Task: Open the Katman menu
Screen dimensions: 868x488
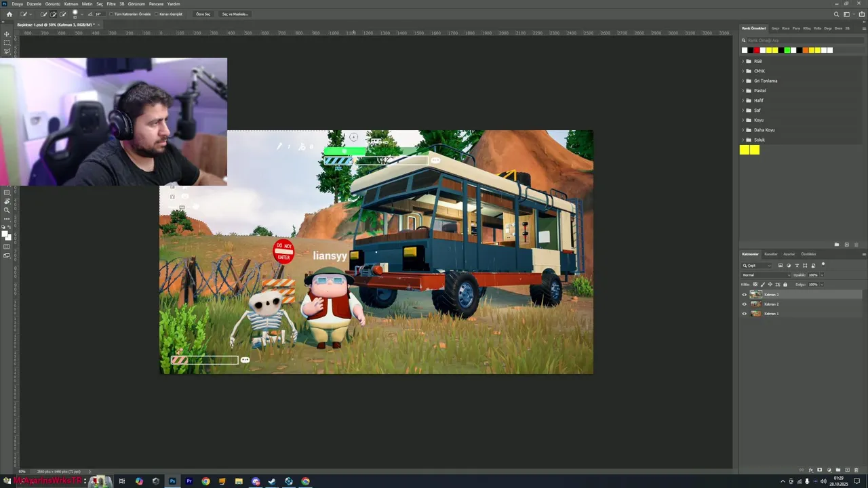Action: point(71,4)
